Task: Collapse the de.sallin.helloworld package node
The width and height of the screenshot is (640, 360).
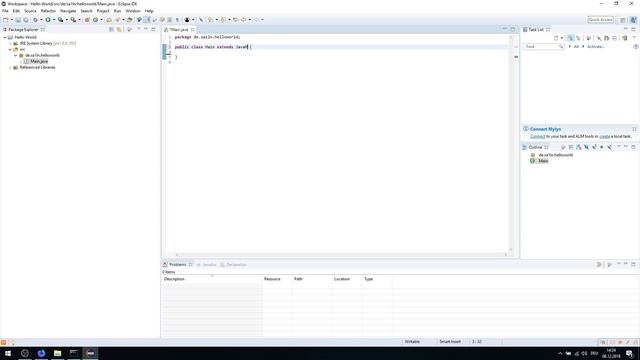Action: (16, 55)
